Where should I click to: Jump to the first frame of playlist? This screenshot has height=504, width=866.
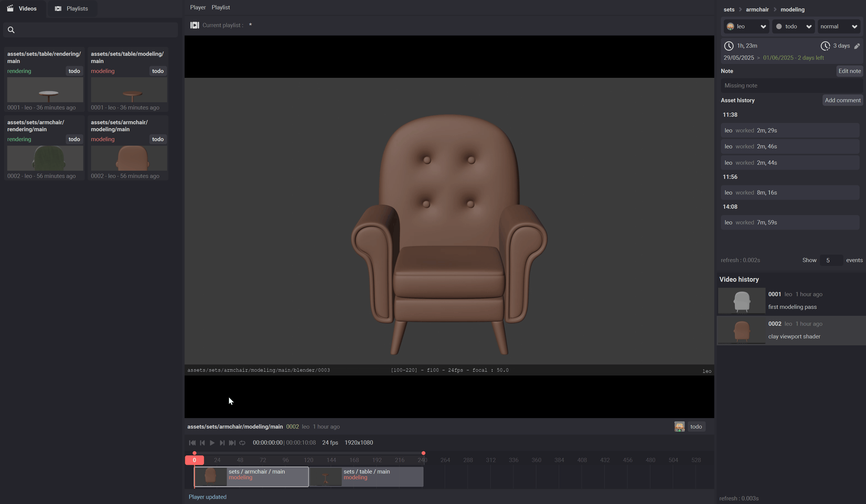(192, 443)
